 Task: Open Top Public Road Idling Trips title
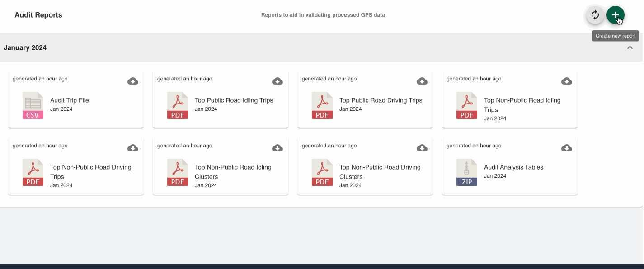point(234,100)
